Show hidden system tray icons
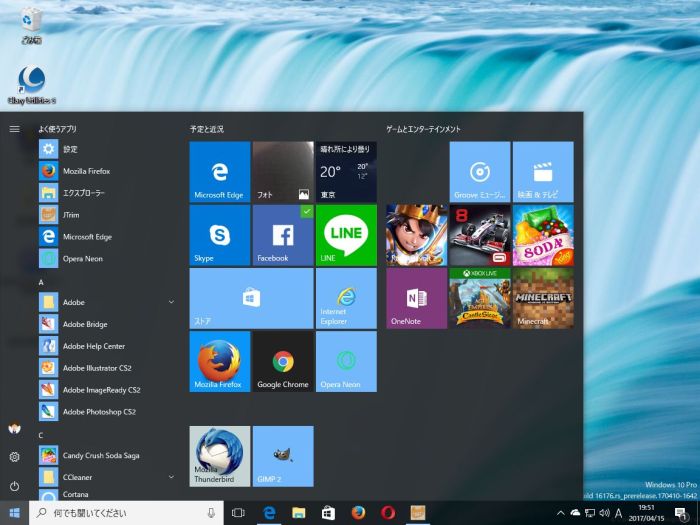The height and width of the screenshot is (525, 700). click(x=560, y=513)
